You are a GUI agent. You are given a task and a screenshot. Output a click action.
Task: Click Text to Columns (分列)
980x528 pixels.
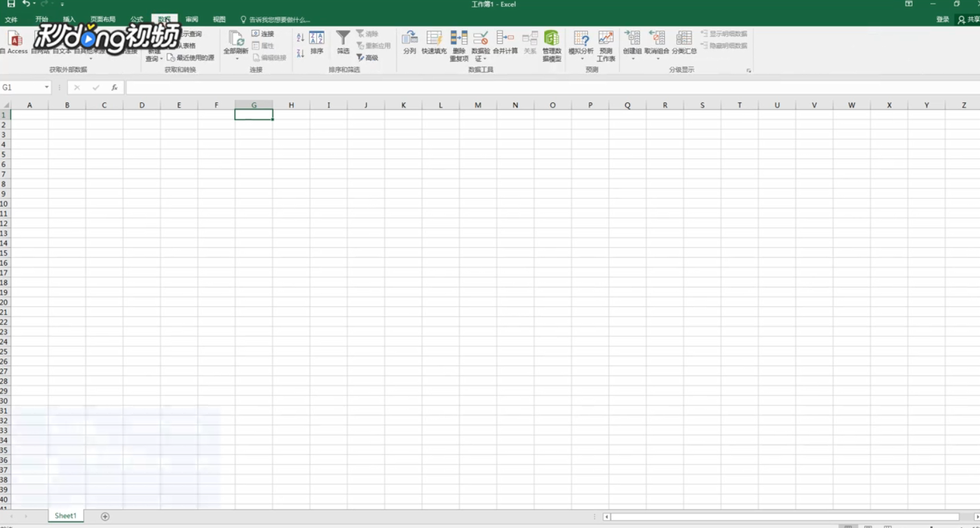(x=409, y=42)
